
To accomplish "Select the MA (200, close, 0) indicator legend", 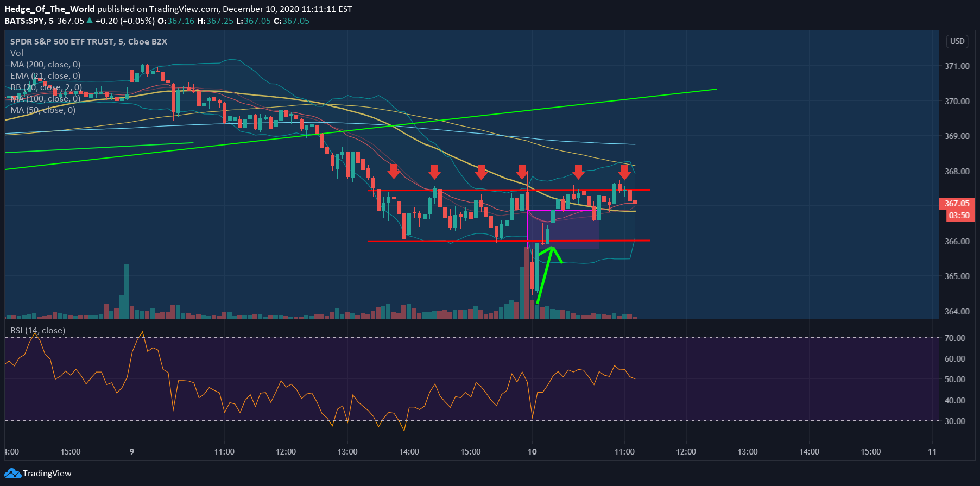I will coord(46,64).
